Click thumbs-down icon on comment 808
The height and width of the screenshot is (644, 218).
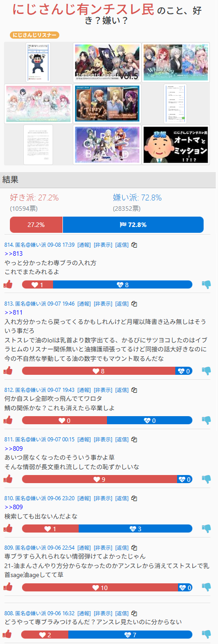206,634
